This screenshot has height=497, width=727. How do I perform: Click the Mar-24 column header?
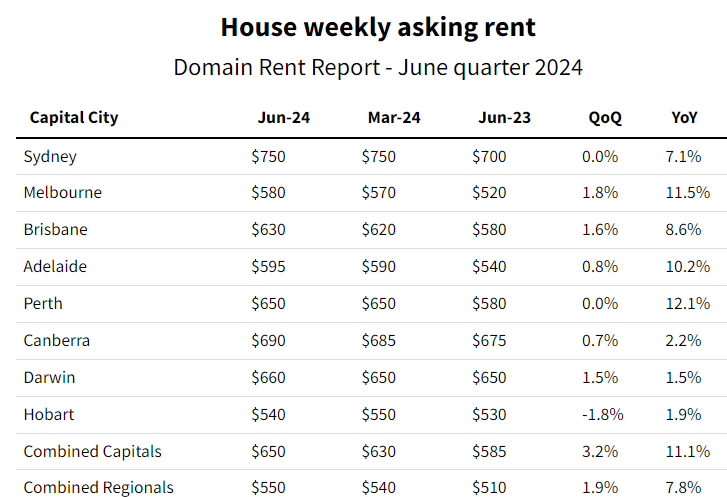point(394,118)
